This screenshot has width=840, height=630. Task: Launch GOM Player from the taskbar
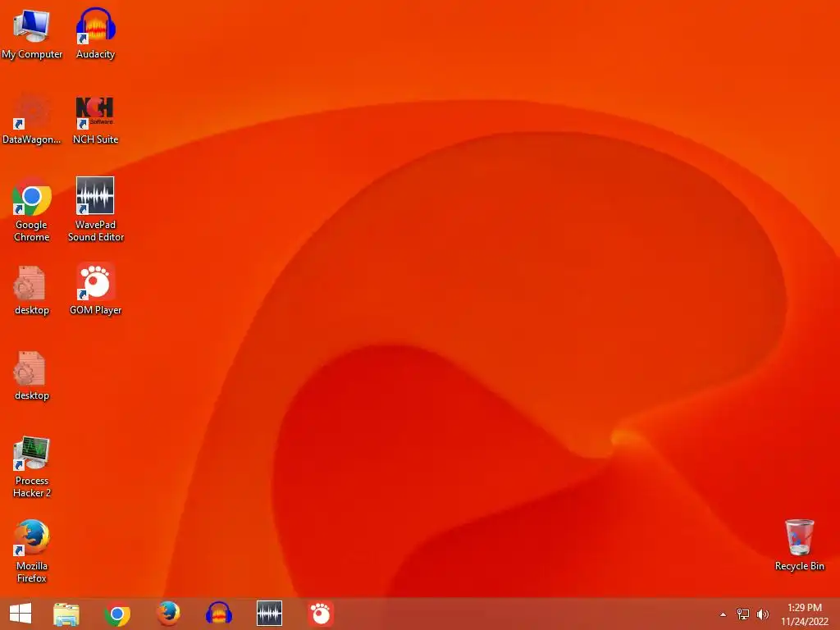tap(321, 614)
